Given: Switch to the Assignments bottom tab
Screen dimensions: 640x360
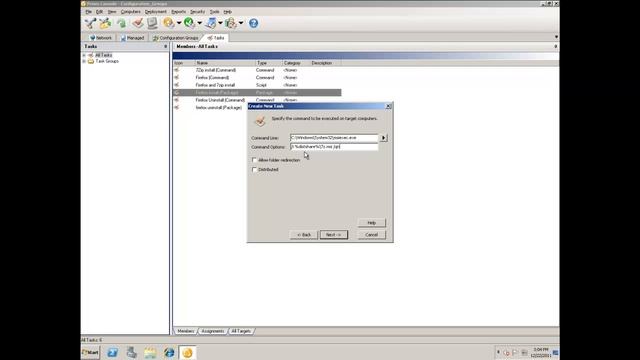Looking at the screenshot, I should (213, 331).
